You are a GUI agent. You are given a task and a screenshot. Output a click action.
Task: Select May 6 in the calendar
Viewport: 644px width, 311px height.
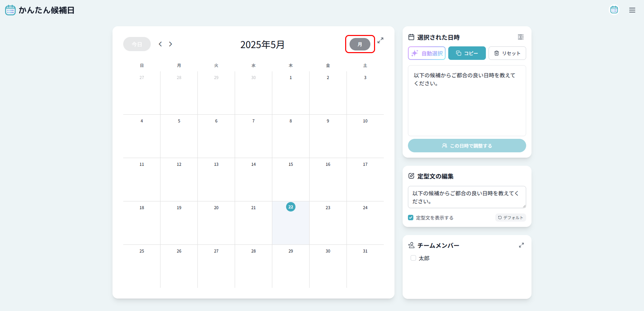[x=216, y=136]
